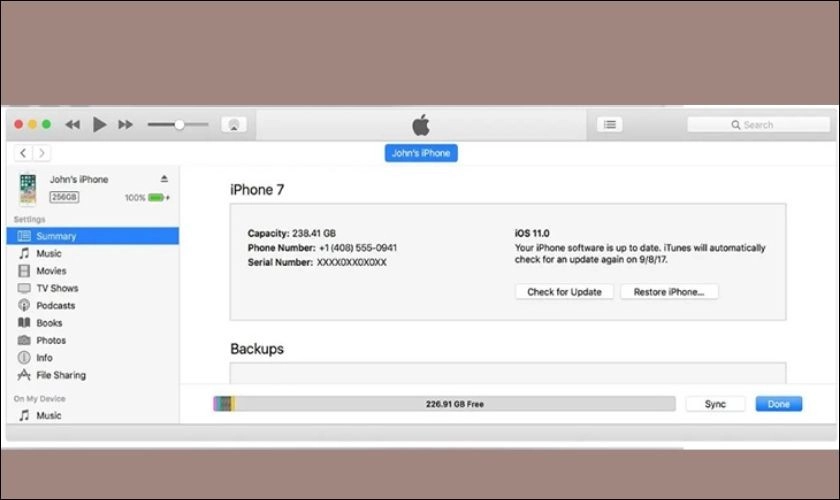Open the Movies settings section
Viewport: 840px width, 500px height.
tap(93, 271)
